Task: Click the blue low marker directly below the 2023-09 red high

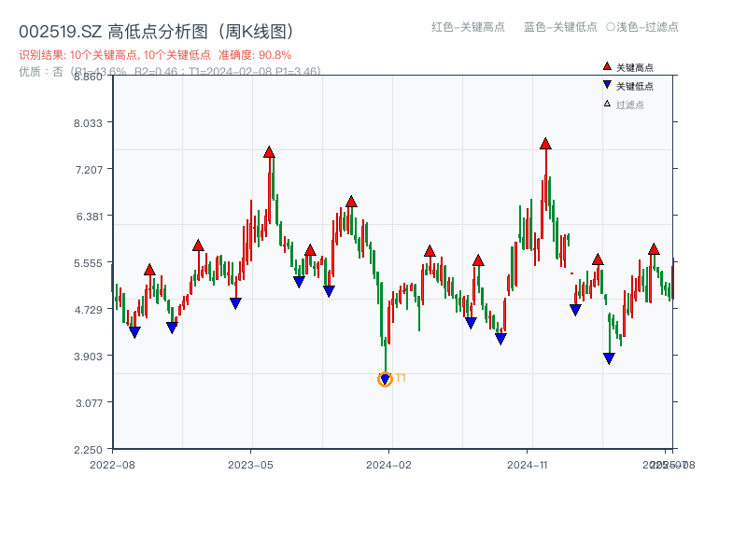Action: coord(299,282)
